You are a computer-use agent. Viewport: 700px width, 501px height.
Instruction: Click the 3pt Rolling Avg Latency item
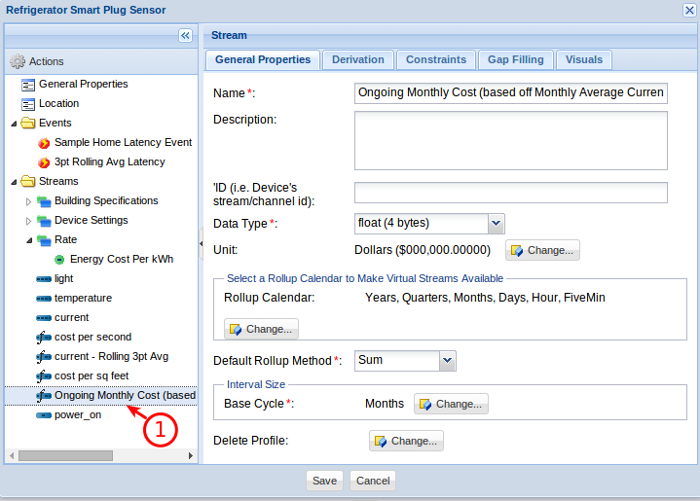pyautogui.click(x=109, y=162)
